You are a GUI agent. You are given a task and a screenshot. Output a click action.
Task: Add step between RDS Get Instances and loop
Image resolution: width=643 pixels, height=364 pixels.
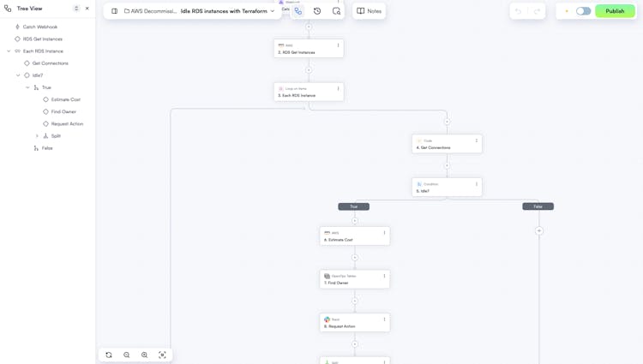tap(309, 70)
